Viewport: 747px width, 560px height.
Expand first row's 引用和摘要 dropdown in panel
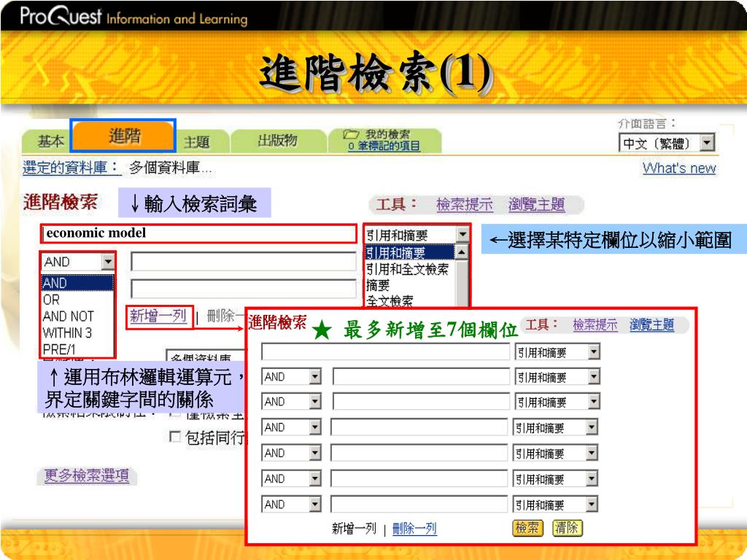pos(557,352)
